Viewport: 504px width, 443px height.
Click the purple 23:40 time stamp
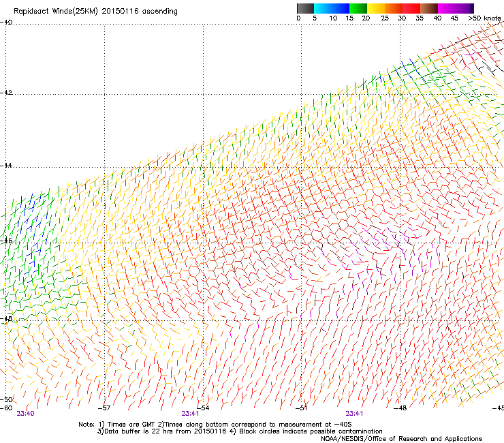click(x=25, y=414)
